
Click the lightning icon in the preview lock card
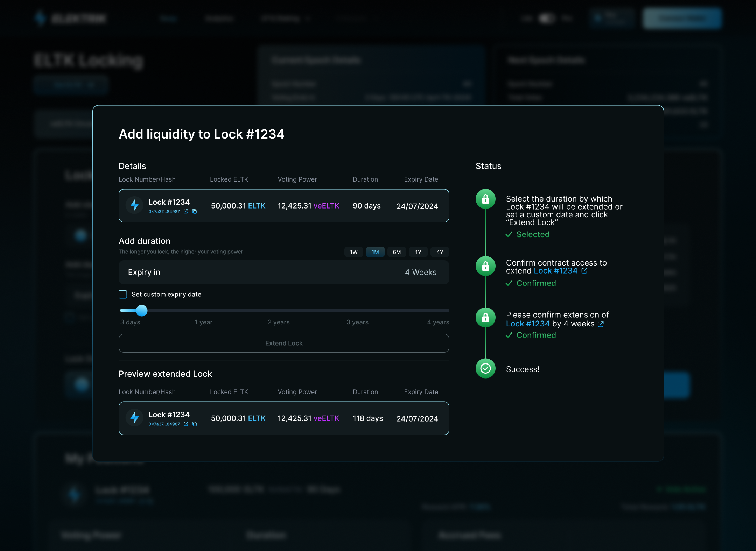[135, 418]
